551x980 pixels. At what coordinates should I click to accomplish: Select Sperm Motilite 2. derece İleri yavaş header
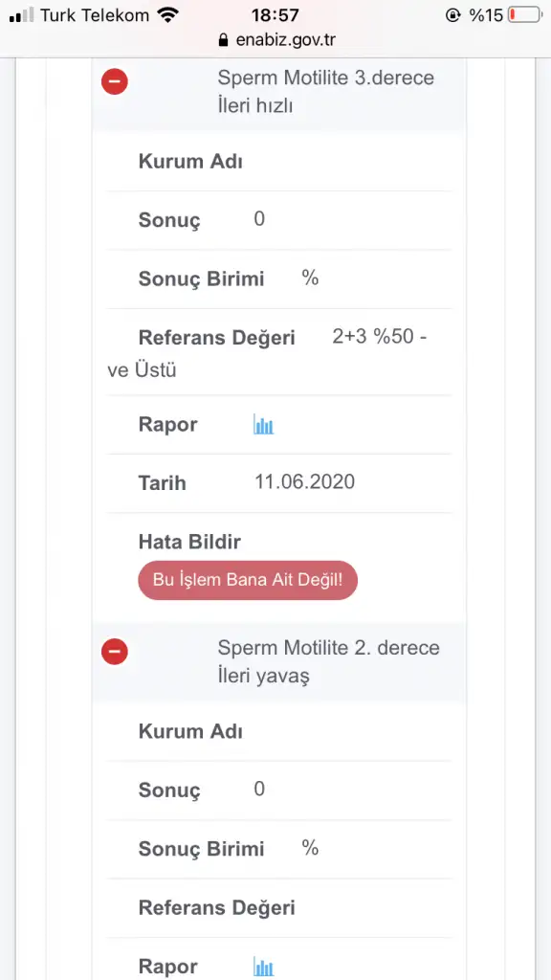pos(329,662)
